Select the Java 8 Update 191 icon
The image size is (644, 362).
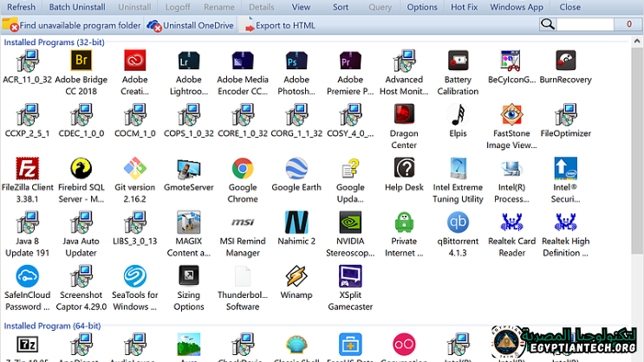[27, 222]
